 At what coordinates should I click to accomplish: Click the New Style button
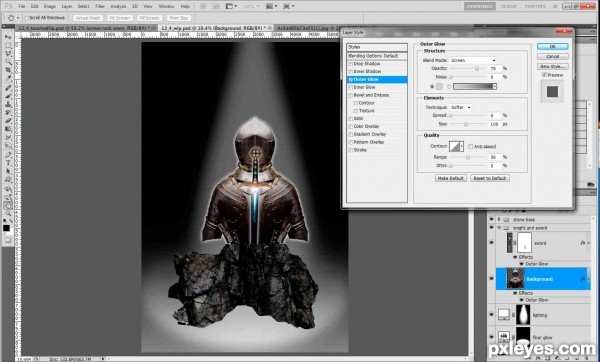click(x=552, y=66)
